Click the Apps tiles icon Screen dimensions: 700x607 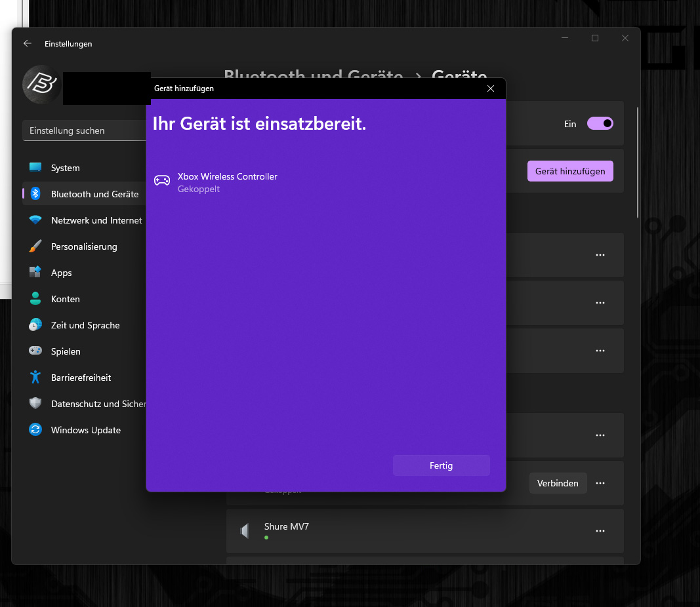(x=35, y=271)
